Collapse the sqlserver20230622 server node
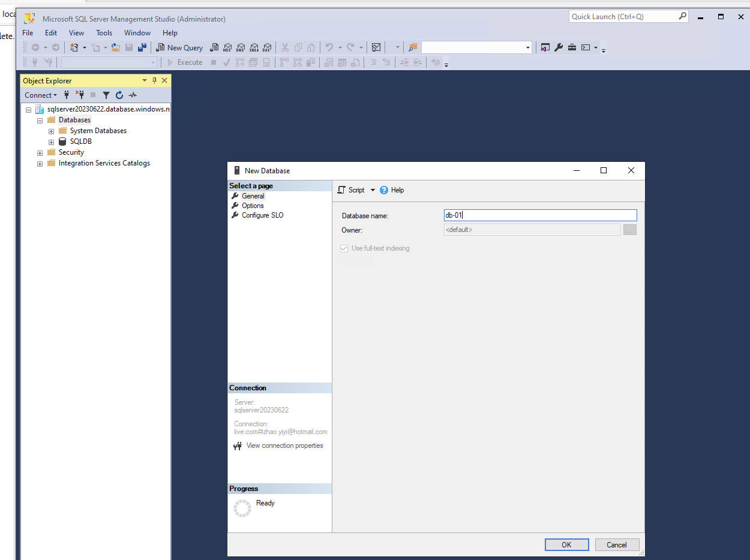Viewport: 750px width, 560px height. coord(28,110)
